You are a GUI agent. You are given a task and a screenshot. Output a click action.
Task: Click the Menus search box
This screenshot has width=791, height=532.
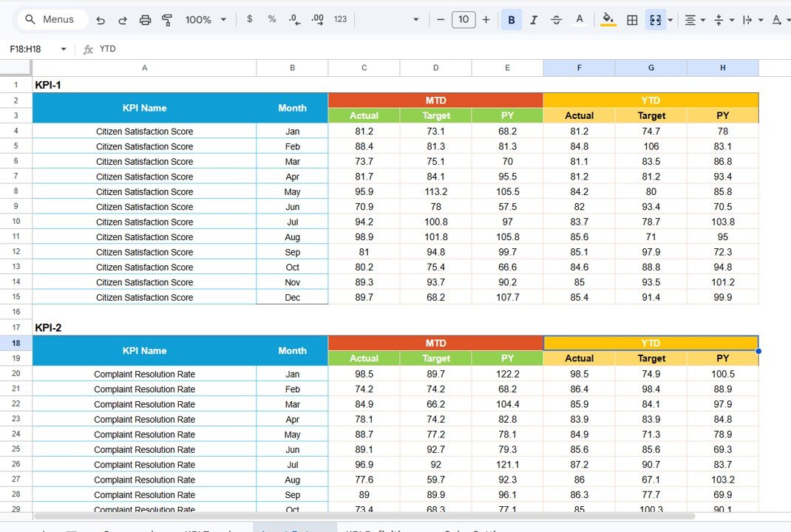52,20
